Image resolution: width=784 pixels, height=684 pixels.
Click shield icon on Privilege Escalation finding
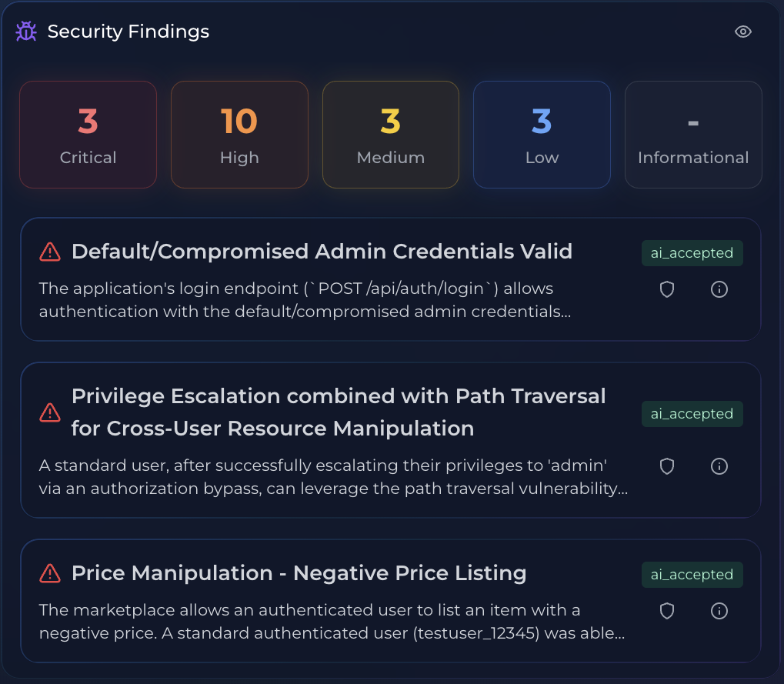tap(667, 466)
